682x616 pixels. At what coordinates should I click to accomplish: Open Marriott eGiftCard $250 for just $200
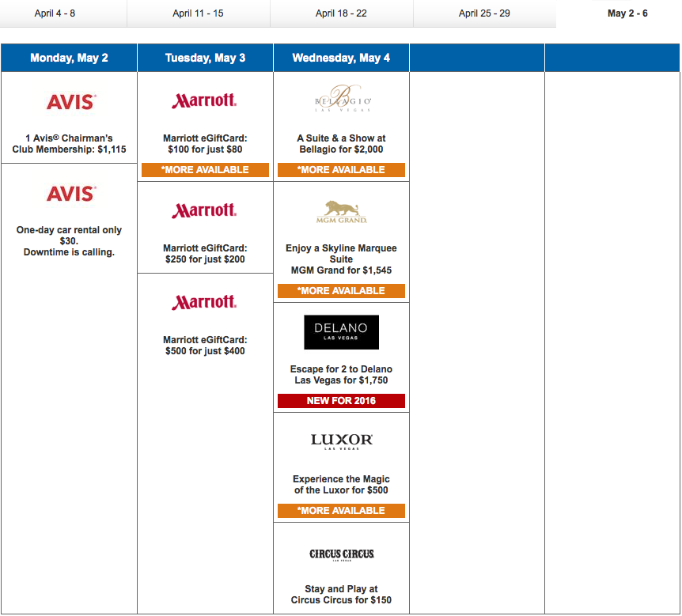(x=205, y=254)
